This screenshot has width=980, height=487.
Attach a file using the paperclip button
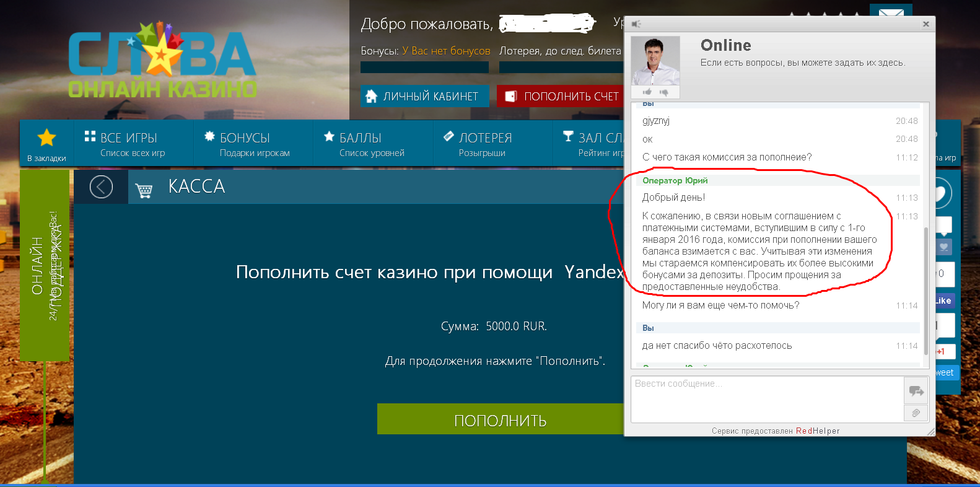pos(916,413)
